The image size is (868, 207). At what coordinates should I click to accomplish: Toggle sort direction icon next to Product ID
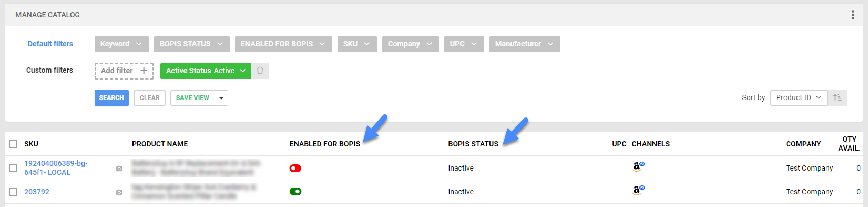coord(838,97)
